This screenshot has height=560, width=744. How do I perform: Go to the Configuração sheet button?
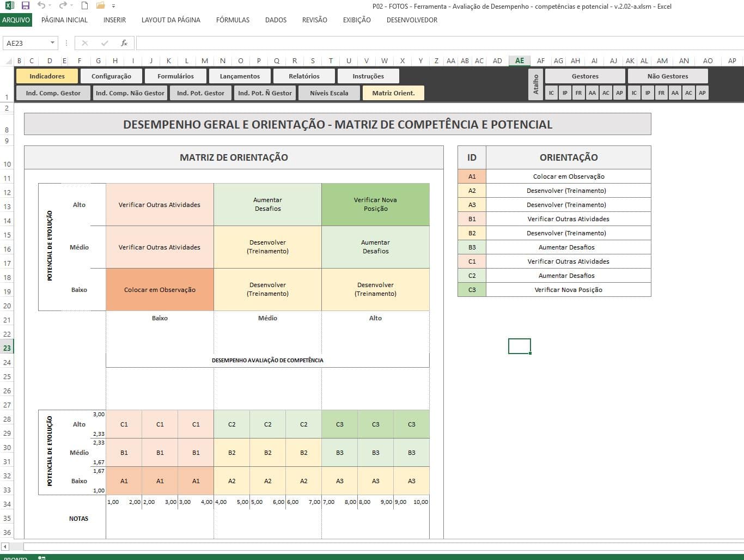point(111,76)
